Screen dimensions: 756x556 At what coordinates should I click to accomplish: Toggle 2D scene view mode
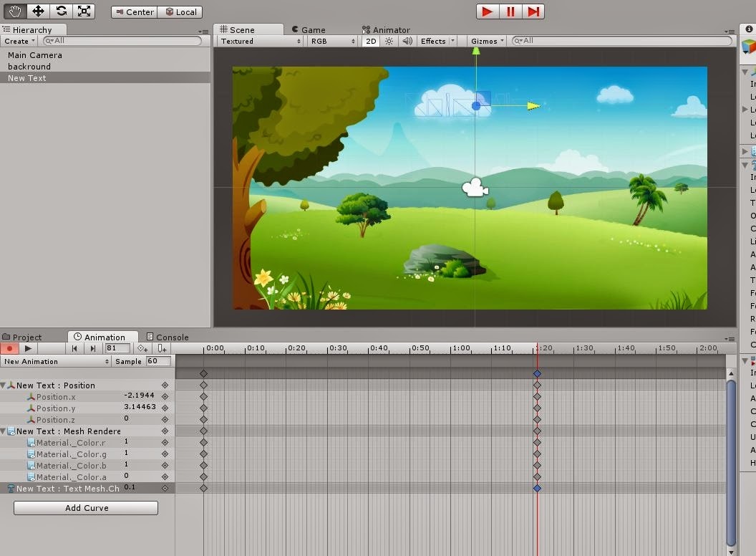(x=369, y=41)
